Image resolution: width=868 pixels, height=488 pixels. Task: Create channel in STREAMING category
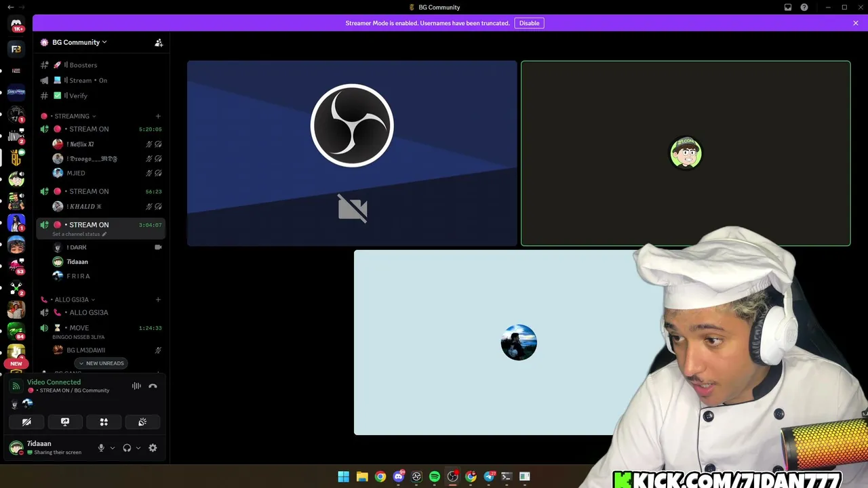(158, 116)
